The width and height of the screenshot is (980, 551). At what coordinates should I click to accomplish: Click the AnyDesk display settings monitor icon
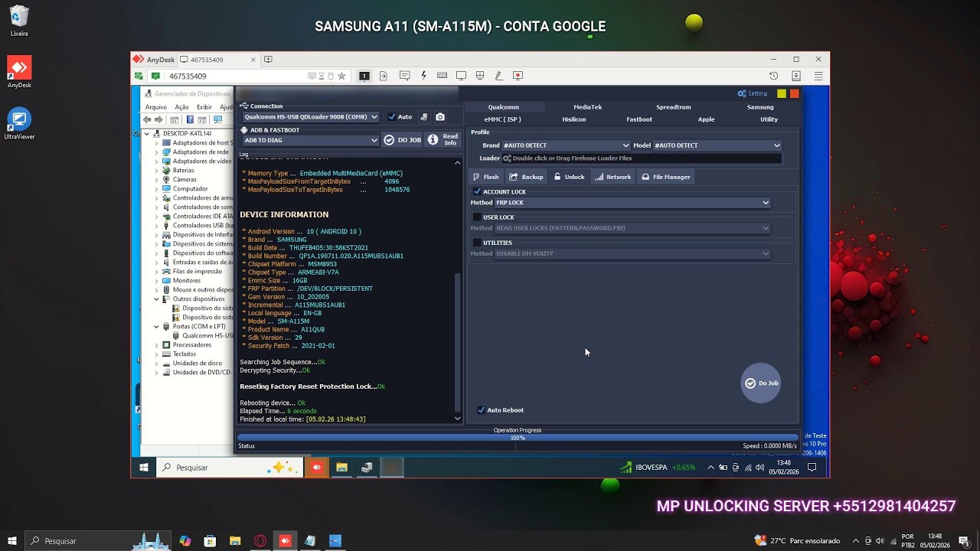pyautogui.click(x=461, y=76)
